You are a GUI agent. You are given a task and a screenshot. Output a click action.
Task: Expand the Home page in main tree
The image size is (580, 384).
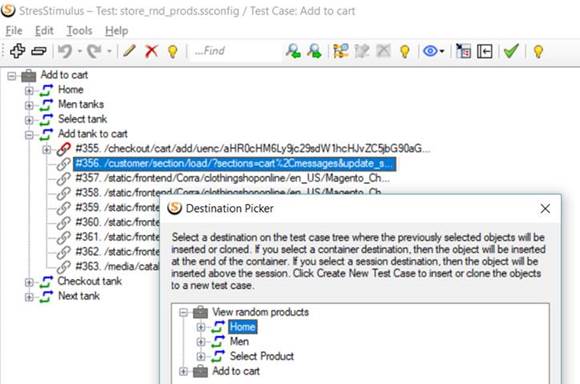(29, 91)
